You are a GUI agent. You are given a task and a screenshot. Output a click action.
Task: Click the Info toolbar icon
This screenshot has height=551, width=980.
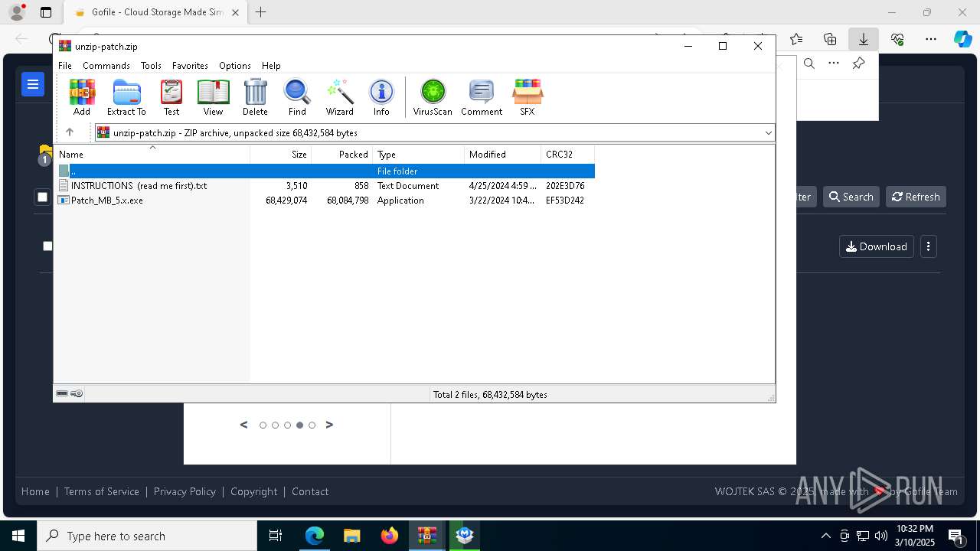[381, 97]
